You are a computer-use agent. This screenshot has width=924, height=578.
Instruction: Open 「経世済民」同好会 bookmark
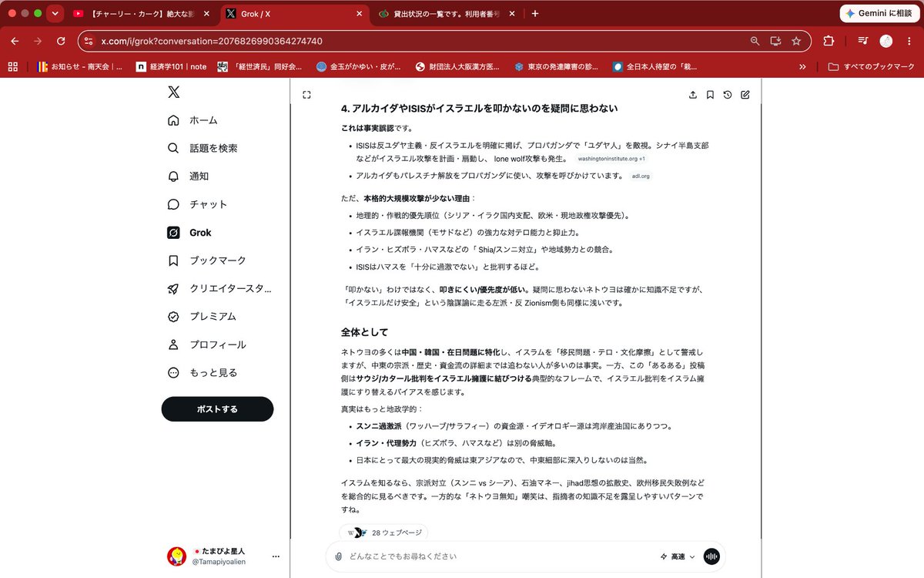tap(260, 67)
